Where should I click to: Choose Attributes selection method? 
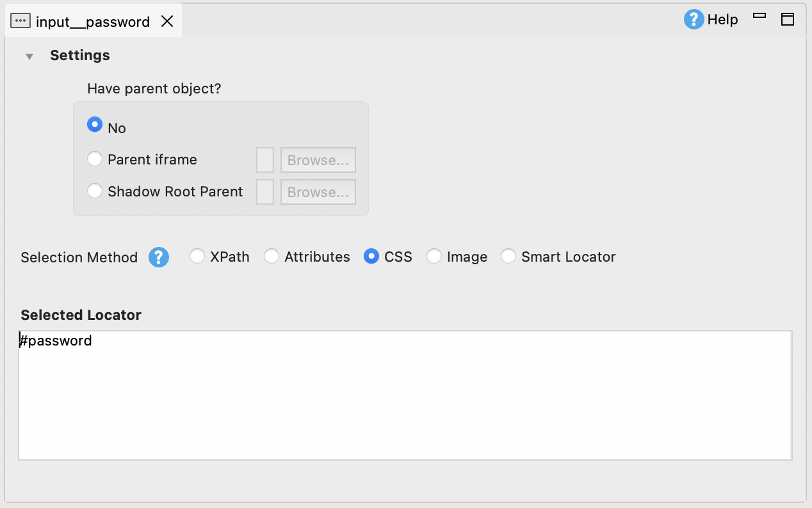(x=272, y=257)
